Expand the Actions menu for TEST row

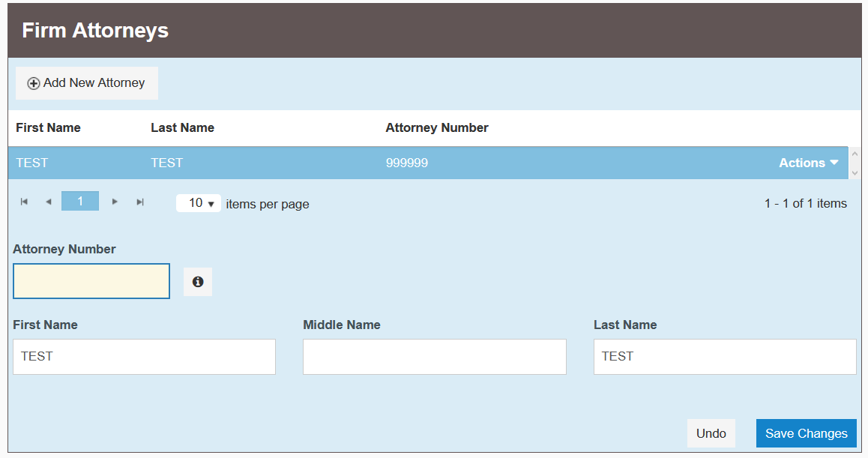808,163
